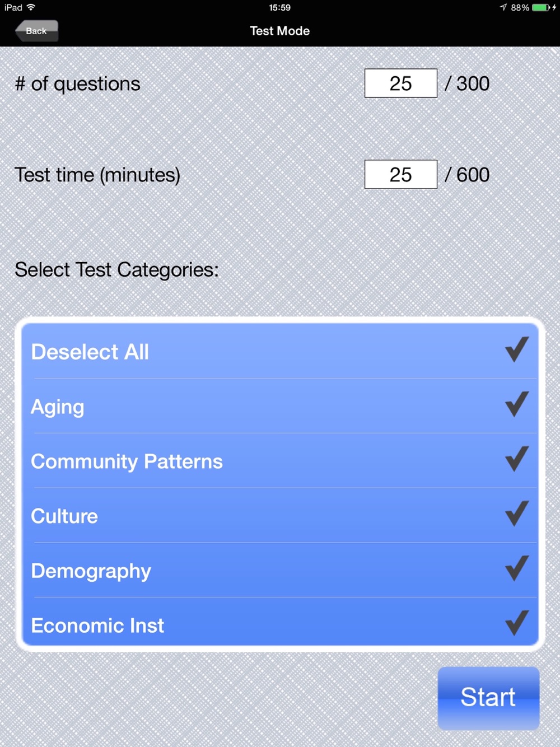This screenshot has height=747, width=560.
Task: Select the Community Patterns label
Action: pos(127,461)
